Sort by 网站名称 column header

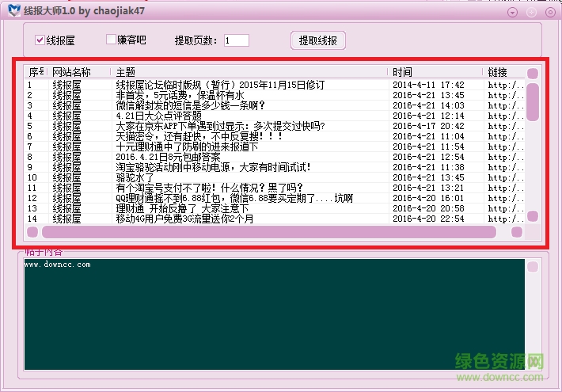pos(79,72)
